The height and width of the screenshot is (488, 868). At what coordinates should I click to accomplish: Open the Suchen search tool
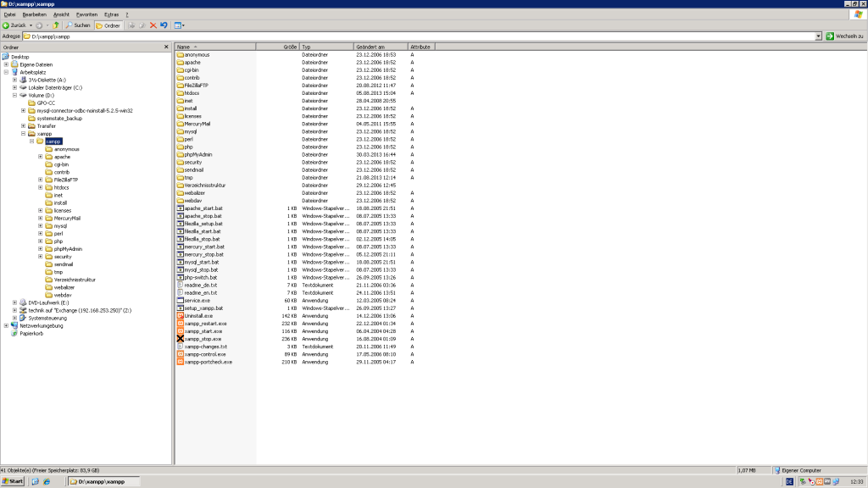(x=77, y=25)
